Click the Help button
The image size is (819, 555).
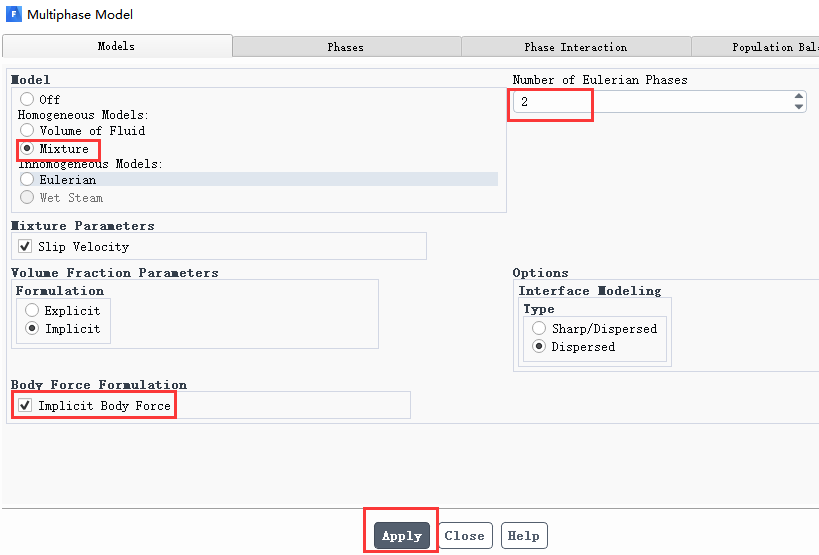[523, 536]
